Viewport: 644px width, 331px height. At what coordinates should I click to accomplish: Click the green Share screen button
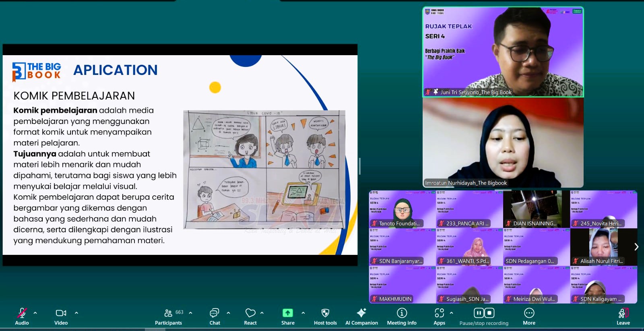tap(288, 313)
